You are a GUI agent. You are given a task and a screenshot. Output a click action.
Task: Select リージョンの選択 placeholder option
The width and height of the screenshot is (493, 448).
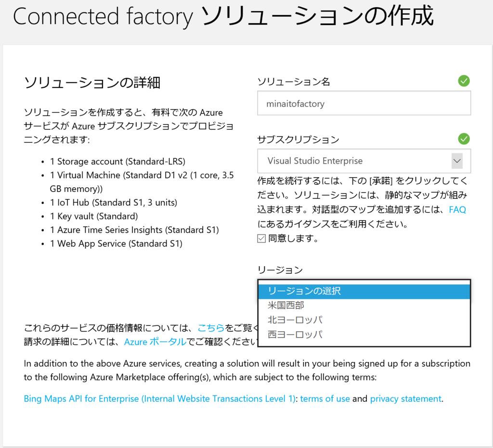tap(364, 291)
